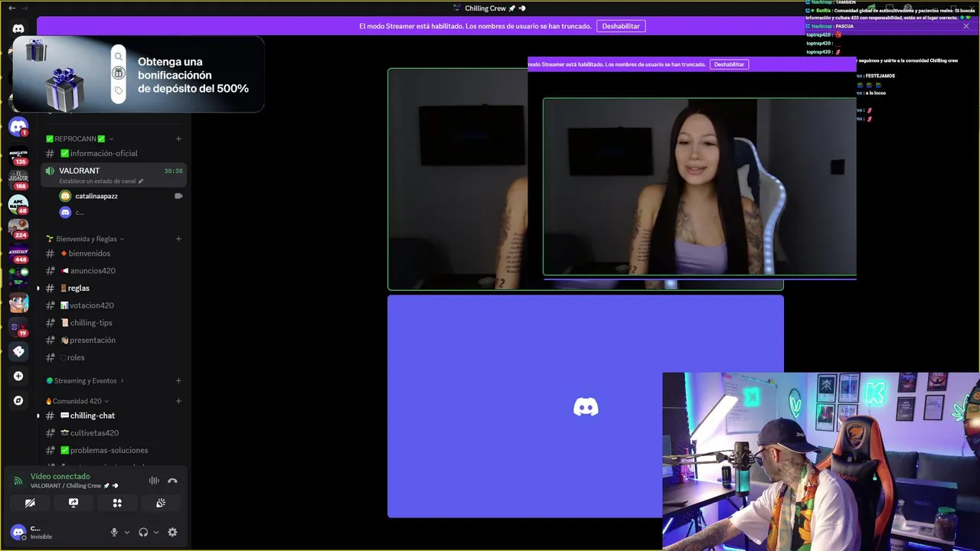The width and height of the screenshot is (980, 551).
Task: Toggle soundboard in voice panel
Action: 161,503
